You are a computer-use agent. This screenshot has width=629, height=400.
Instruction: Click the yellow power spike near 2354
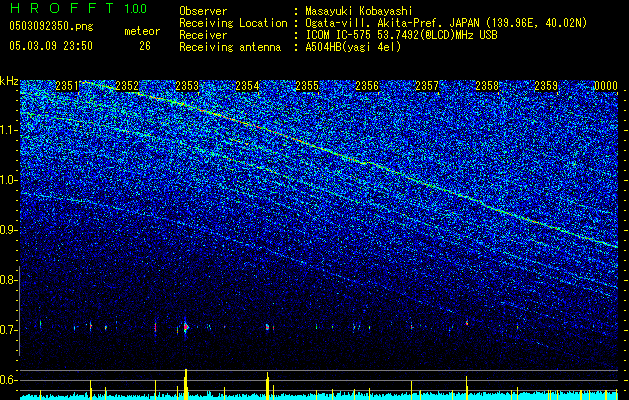[x=267, y=386]
